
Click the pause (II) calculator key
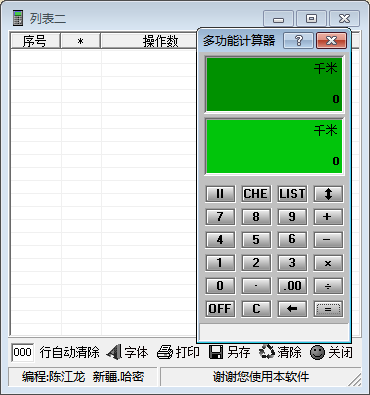pos(220,194)
